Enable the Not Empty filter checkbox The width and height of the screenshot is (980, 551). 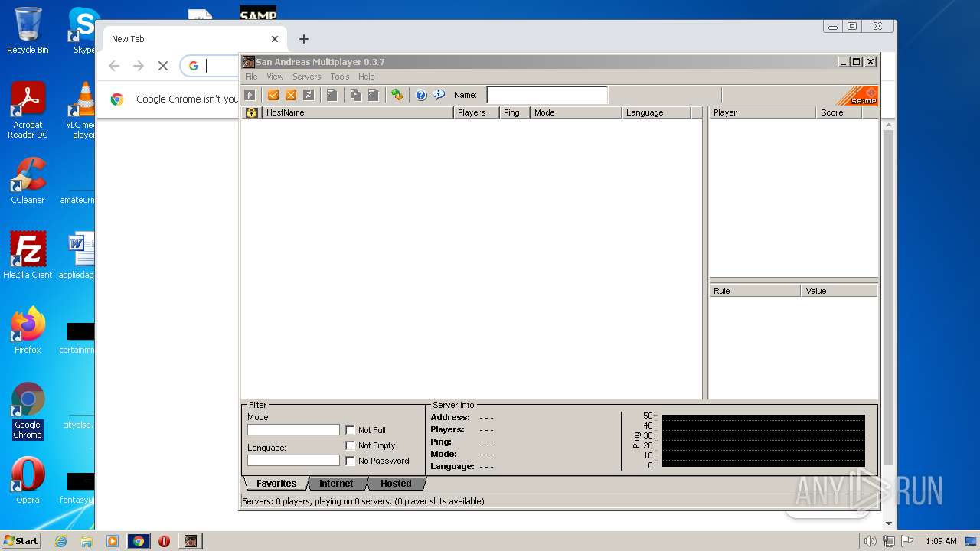[x=351, y=445]
